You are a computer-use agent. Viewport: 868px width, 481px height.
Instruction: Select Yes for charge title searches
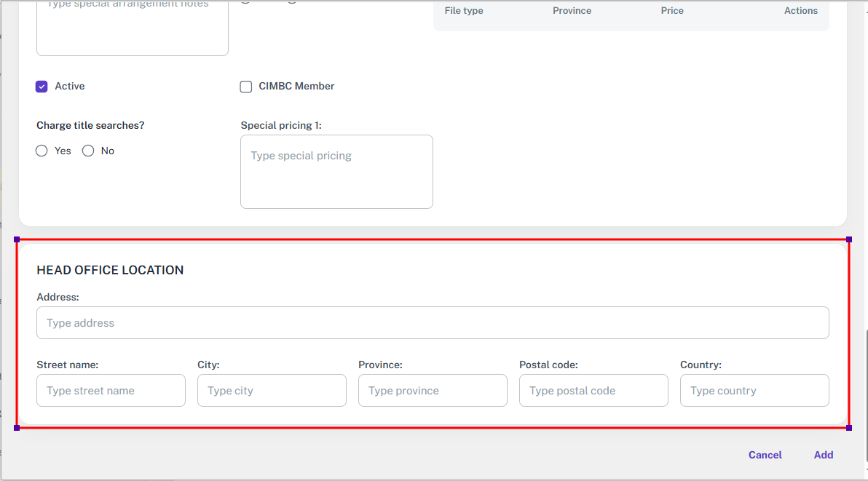[x=42, y=151]
